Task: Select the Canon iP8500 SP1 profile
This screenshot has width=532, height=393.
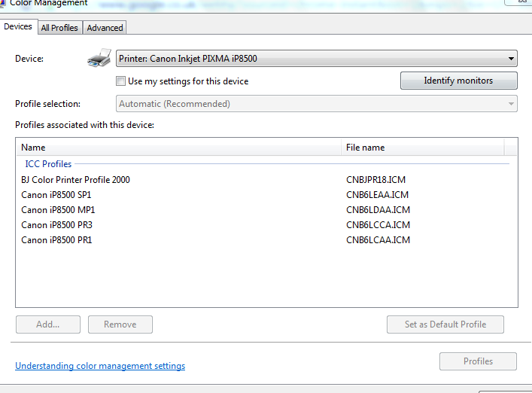Action: pos(56,195)
